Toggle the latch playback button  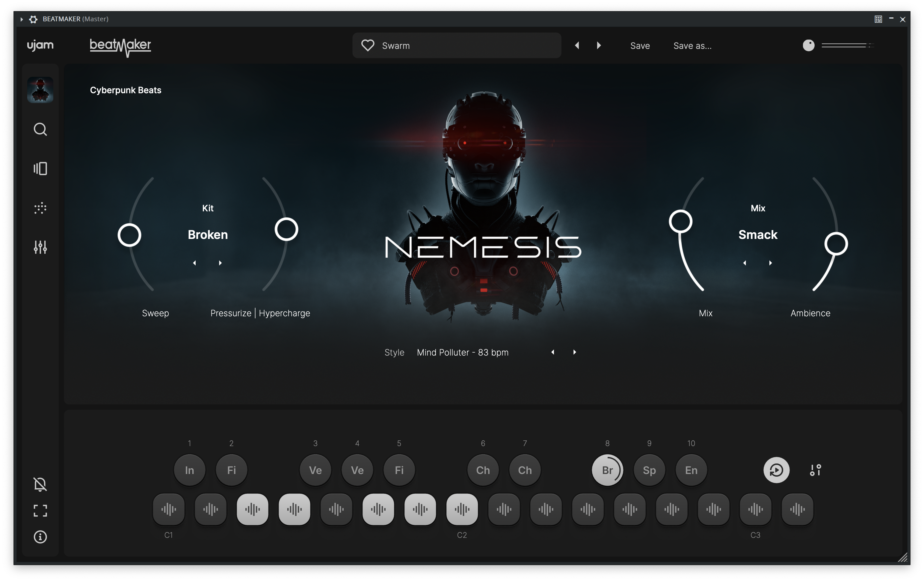tap(776, 470)
